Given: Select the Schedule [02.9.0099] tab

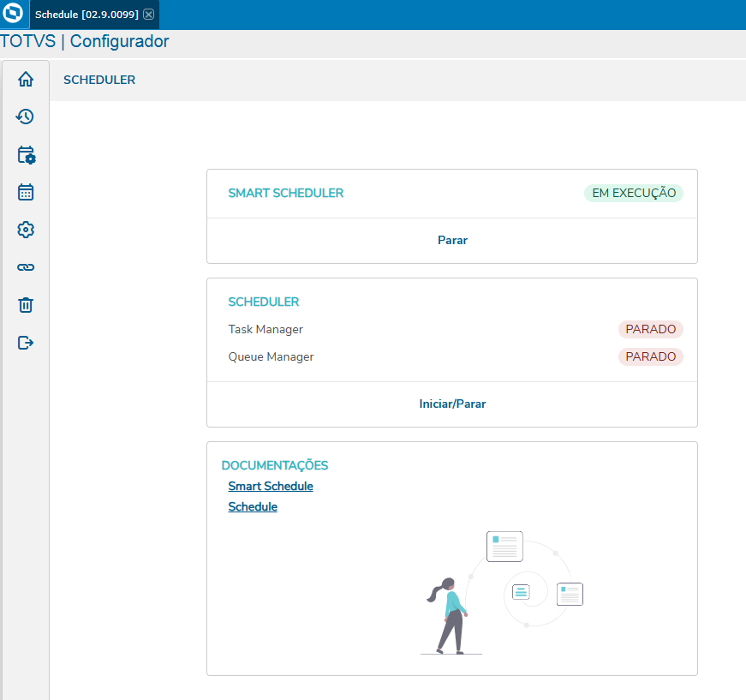Looking at the screenshot, I should point(87,15).
